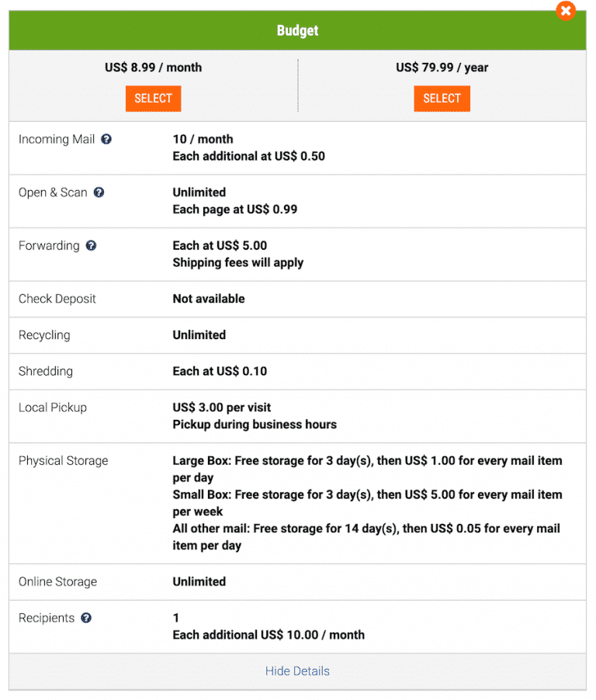Click the Incoming Mail help icon
Viewport: 596px width, 700px height.
[x=106, y=140]
